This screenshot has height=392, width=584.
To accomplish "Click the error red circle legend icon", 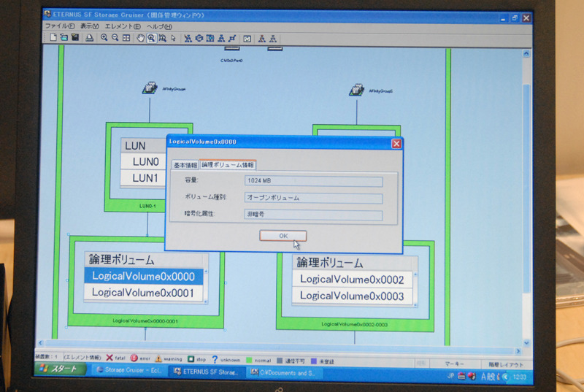I will [134, 358].
